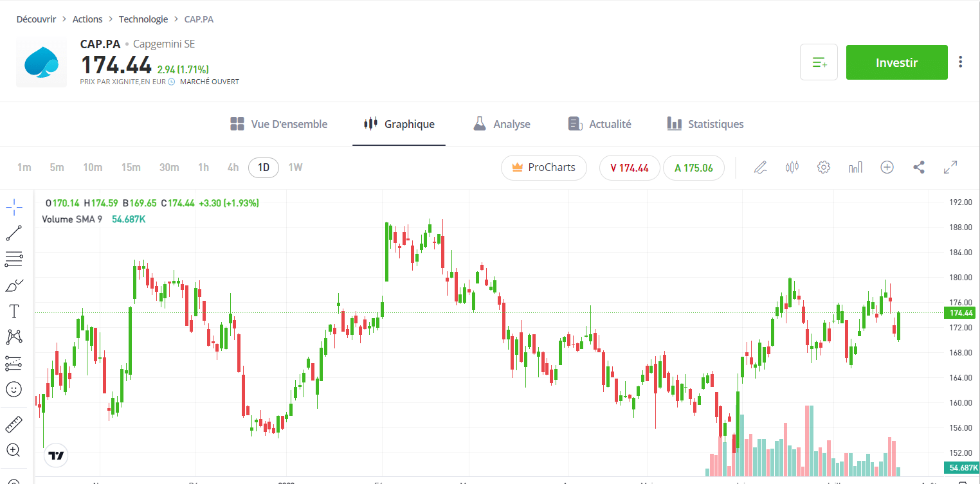Add comparison with plus circle icon
Image resolution: width=980 pixels, height=484 pixels.
coord(887,168)
